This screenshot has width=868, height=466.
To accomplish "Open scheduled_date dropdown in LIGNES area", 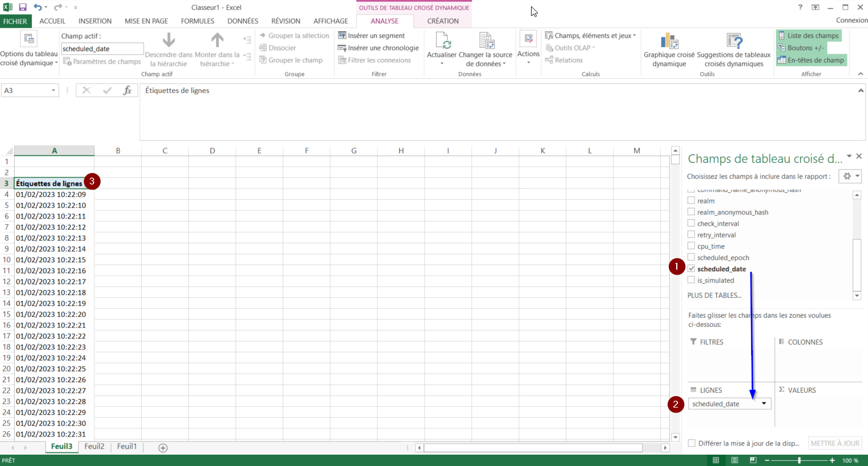I will [x=764, y=404].
